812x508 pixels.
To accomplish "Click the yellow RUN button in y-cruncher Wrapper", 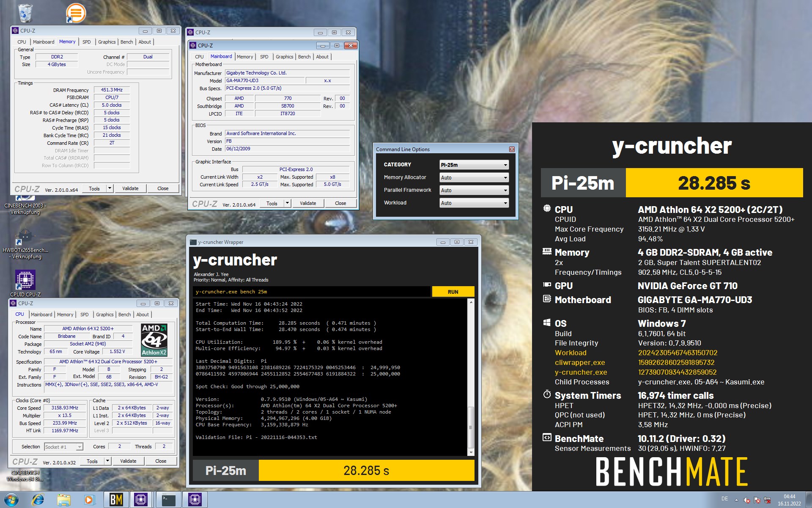I will (453, 292).
